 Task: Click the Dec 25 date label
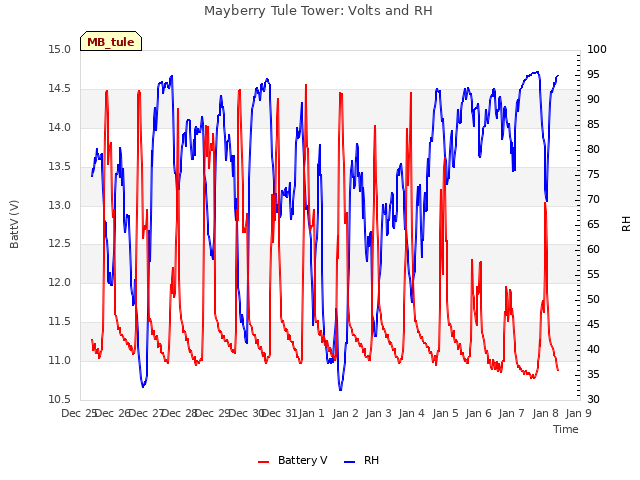[78, 413]
